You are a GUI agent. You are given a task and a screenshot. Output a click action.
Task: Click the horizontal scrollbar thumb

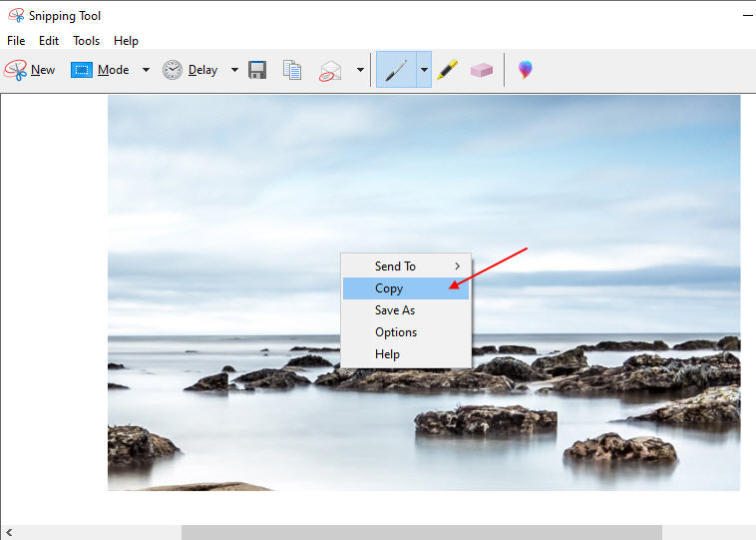click(x=422, y=533)
